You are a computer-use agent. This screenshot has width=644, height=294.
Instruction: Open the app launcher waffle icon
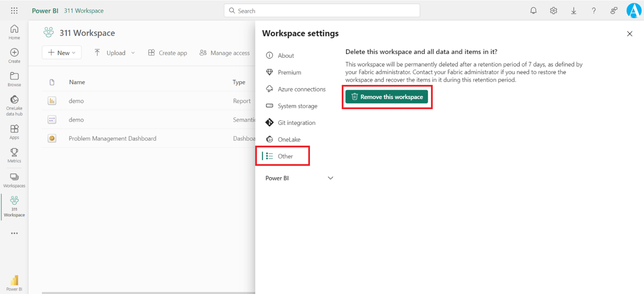click(x=14, y=11)
